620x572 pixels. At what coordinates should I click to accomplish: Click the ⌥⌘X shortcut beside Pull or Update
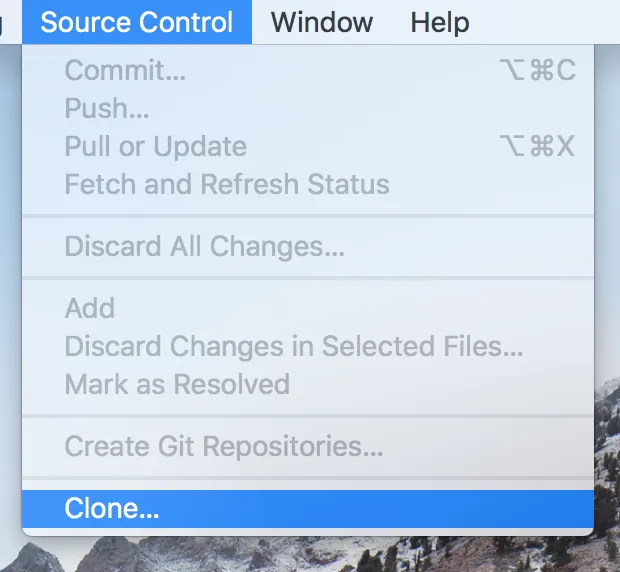(537, 146)
